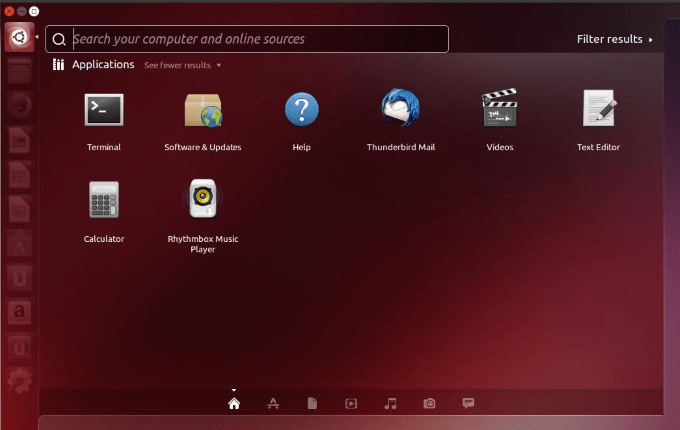
Task: Click the Ubuntu Dash home button
Action: coord(19,37)
